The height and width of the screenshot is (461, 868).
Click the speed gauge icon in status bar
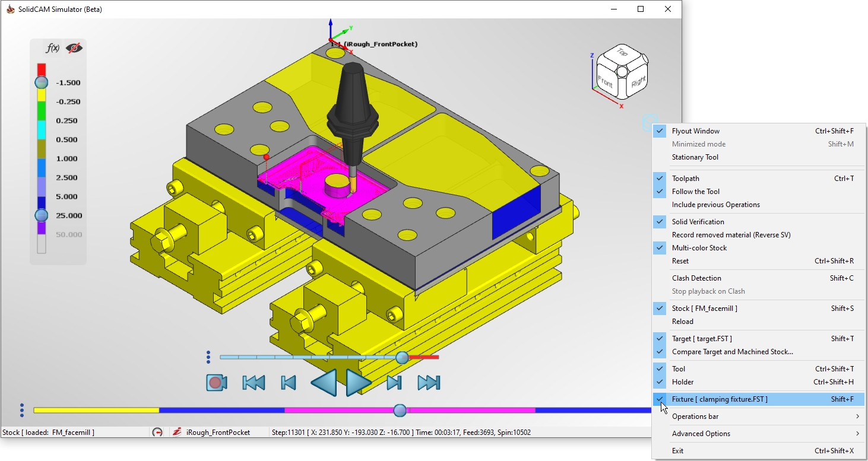pos(157,433)
